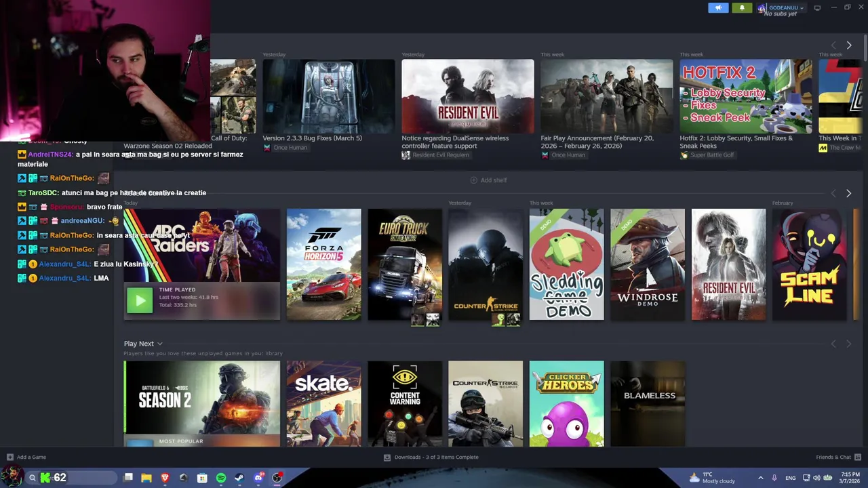Viewport: 868px width, 488px height.
Task: Open Once Human link under Bug Fixes
Action: pyautogui.click(x=285, y=148)
